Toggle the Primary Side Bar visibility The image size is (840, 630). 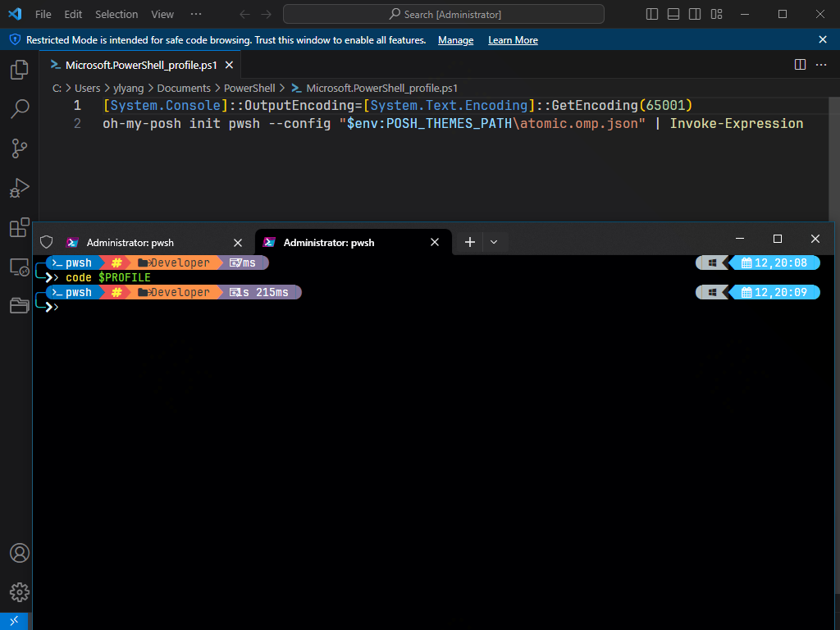click(x=651, y=14)
